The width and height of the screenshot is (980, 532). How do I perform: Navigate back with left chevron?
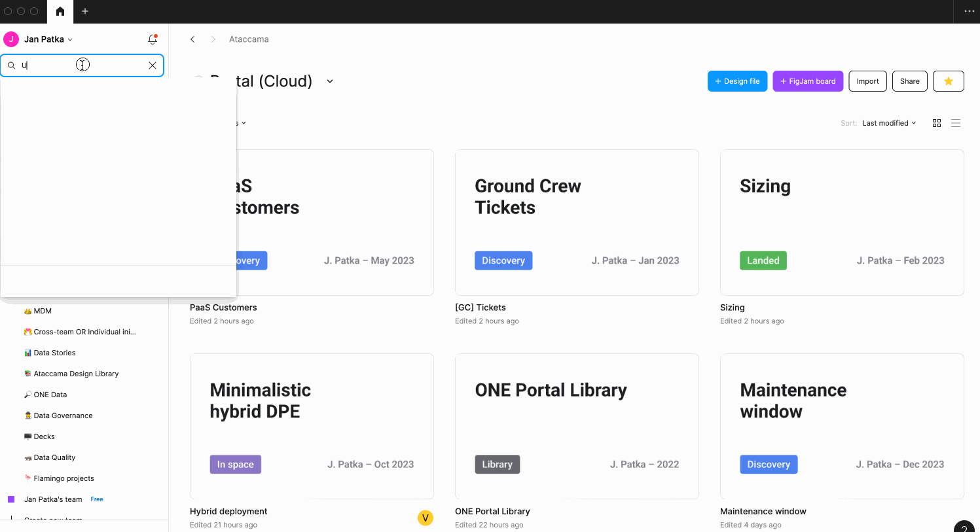[x=192, y=39]
